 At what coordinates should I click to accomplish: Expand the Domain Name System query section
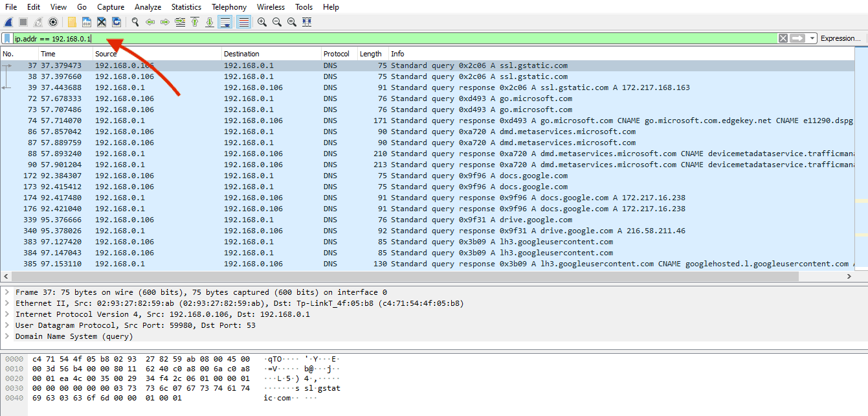pyautogui.click(x=6, y=336)
